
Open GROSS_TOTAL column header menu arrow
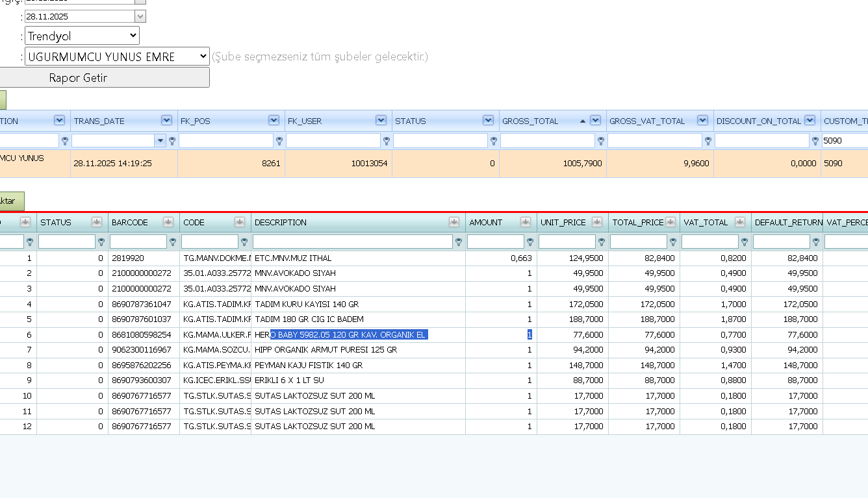(x=595, y=121)
